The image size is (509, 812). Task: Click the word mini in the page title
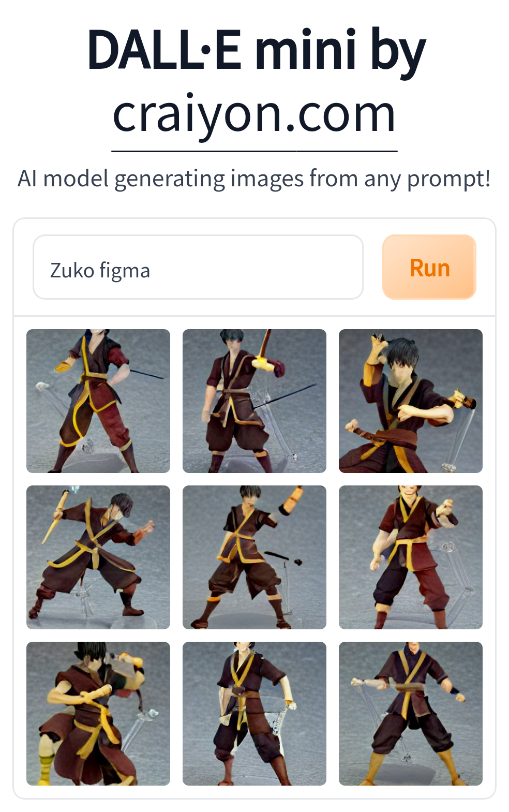pyautogui.click(x=306, y=50)
